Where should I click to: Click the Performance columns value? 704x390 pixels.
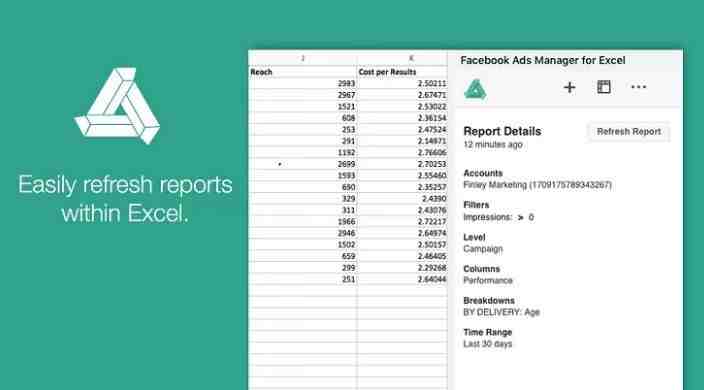tap(488, 280)
